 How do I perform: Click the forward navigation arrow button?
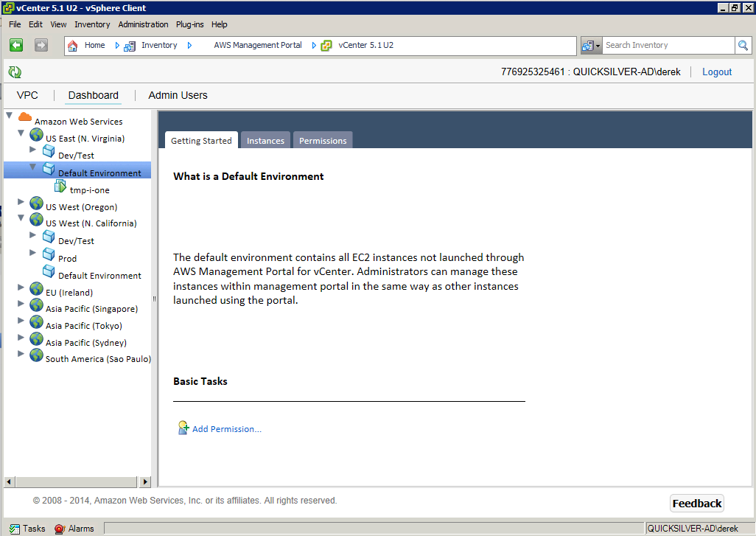[41, 45]
